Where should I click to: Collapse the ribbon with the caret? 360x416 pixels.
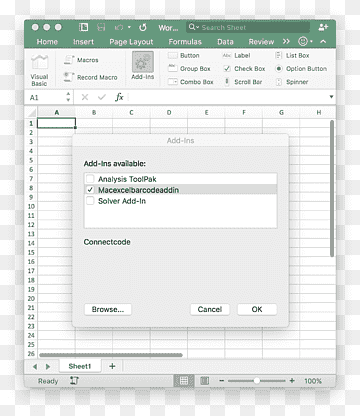click(323, 41)
